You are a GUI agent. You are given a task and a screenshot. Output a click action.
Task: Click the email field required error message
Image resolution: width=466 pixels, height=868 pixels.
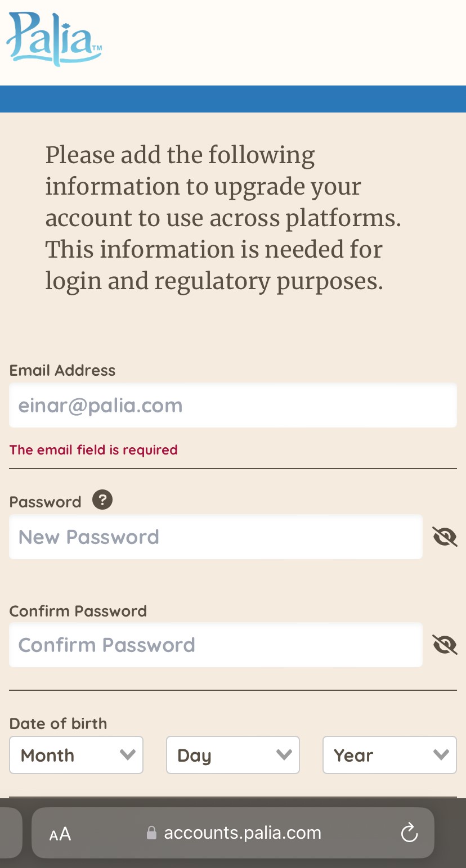(x=93, y=449)
